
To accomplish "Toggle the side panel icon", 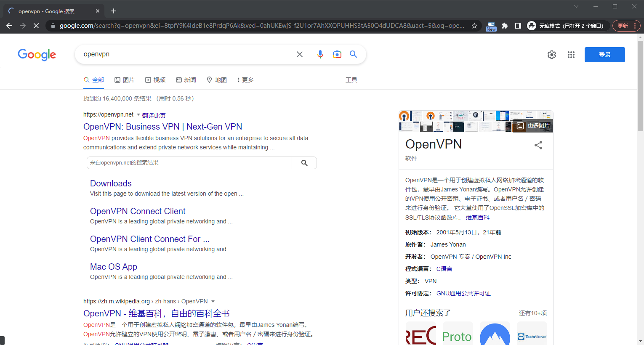I will pyautogui.click(x=518, y=26).
